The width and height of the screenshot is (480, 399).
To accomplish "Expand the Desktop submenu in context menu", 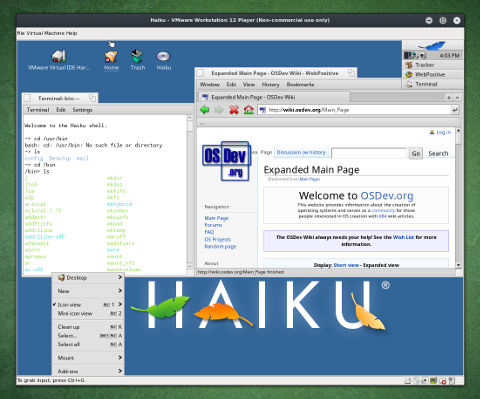I will (87, 278).
